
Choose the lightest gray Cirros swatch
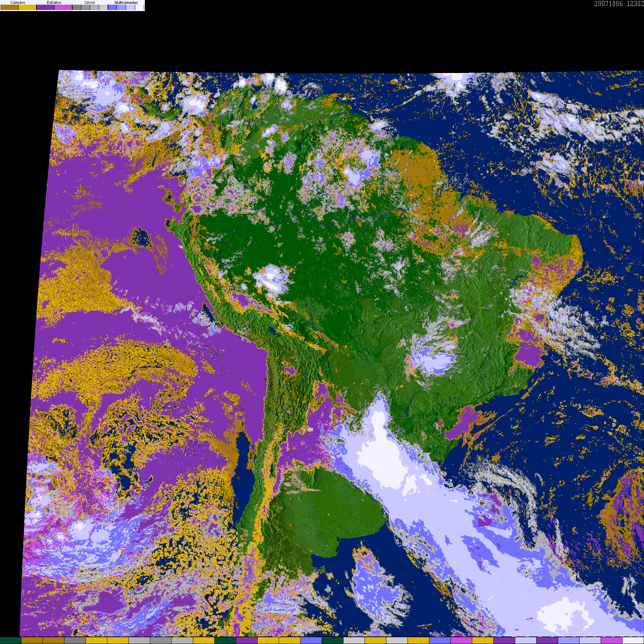click(103, 8)
